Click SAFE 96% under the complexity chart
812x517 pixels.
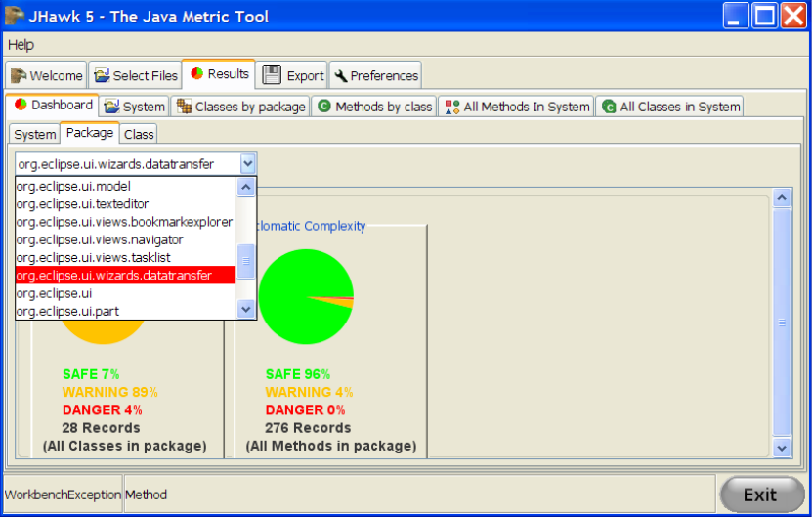[298, 374]
